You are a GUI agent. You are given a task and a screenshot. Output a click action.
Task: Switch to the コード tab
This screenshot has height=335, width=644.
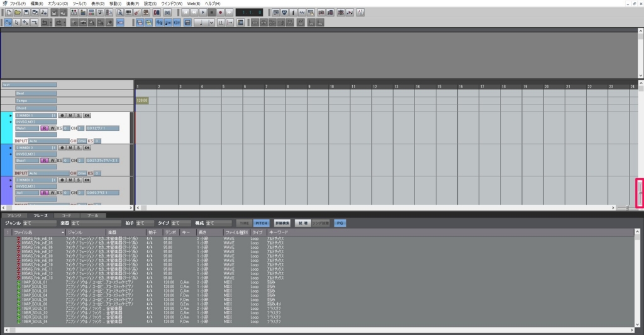click(66, 215)
